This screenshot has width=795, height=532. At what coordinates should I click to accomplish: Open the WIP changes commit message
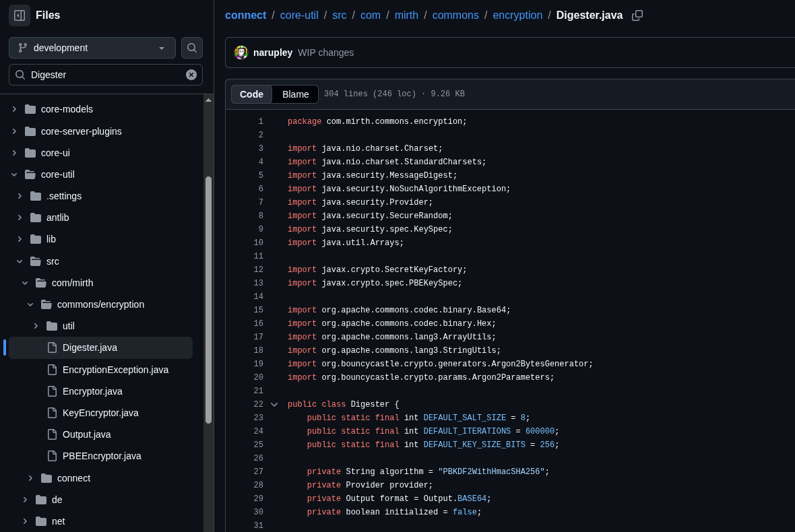point(325,53)
